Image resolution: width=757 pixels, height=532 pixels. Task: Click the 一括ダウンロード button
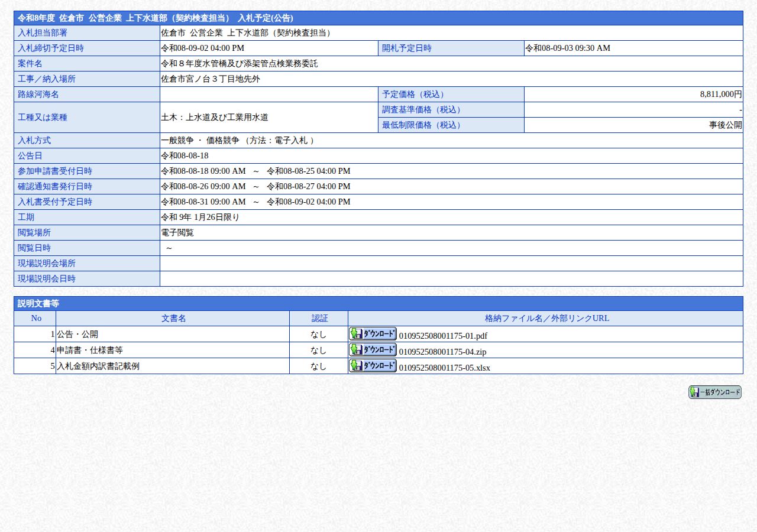pos(714,392)
